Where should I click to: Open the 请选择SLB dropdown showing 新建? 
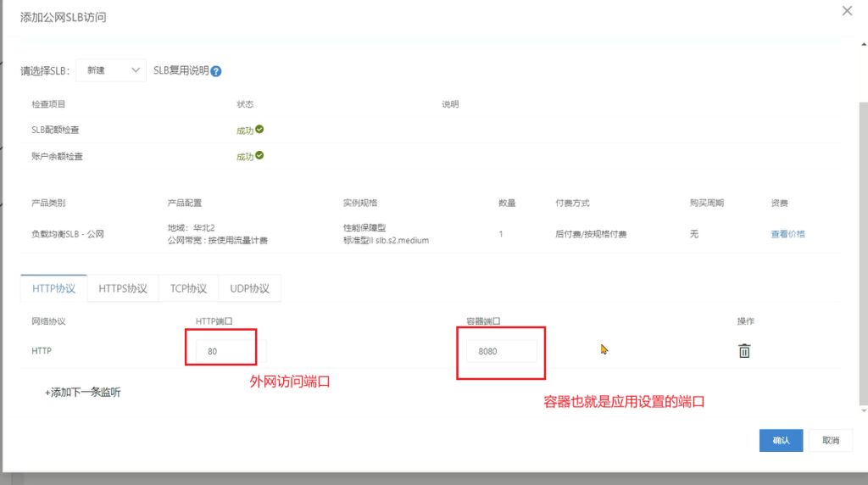112,70
